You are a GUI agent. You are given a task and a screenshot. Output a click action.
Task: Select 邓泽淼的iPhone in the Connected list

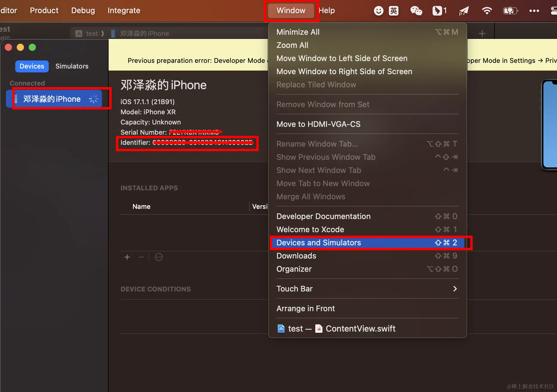54,99
